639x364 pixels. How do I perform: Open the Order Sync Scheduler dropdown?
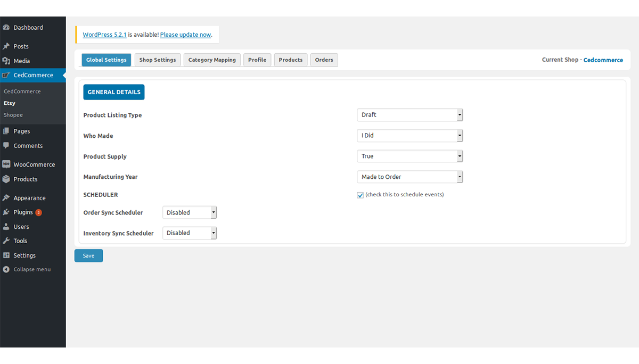[189, 212]
